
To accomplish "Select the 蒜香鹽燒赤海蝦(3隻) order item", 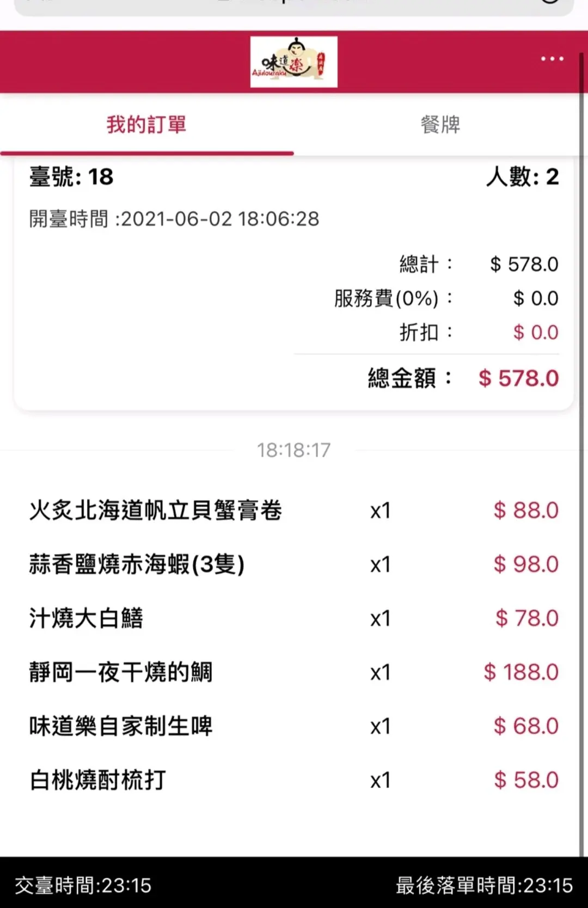I will click(137, 565).
